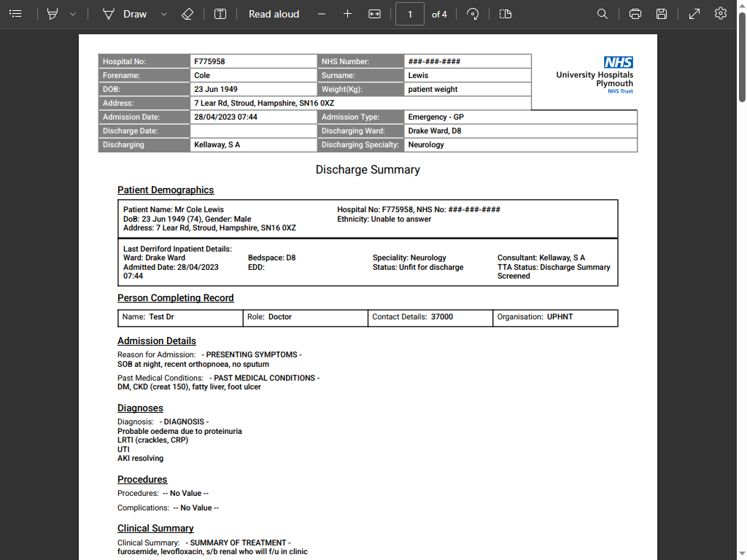Click the forename cell Cole

(253, 75)
